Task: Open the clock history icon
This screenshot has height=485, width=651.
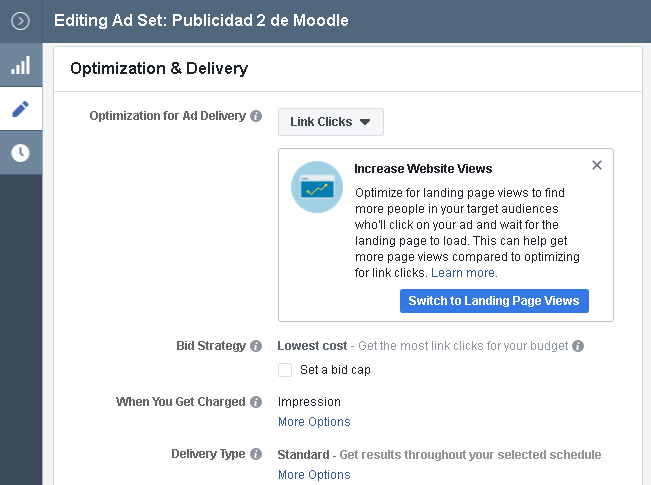Action: pyautogui.click(x=20, y=153)
